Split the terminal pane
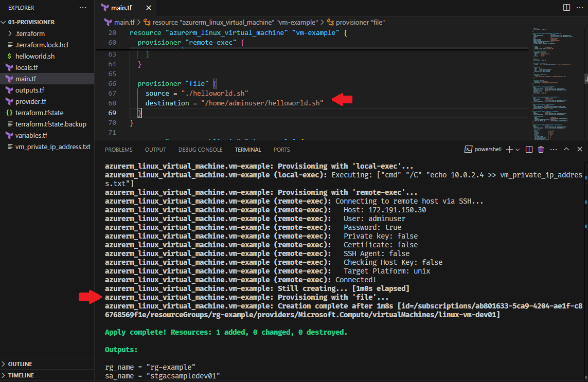588x382 pixels. (529, 149)
